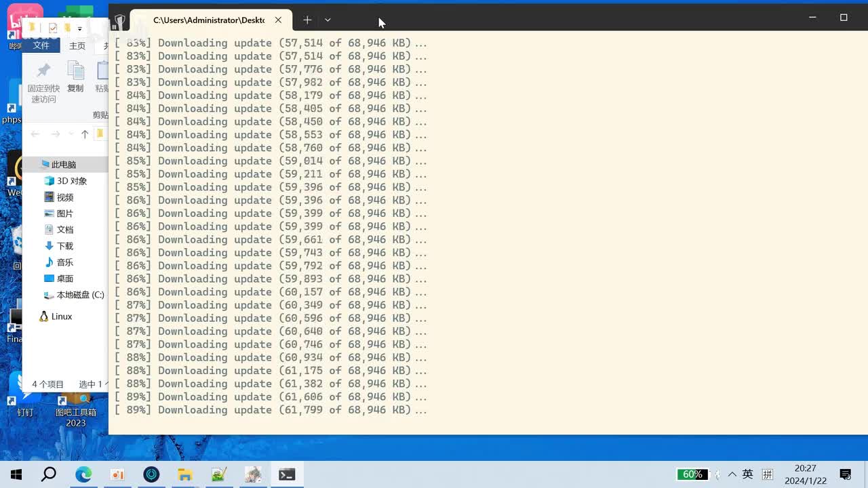Click the line showing 58,179 of 68,946 KB
The height and width of the screenshot is (488, 868).
pos(271,96)
